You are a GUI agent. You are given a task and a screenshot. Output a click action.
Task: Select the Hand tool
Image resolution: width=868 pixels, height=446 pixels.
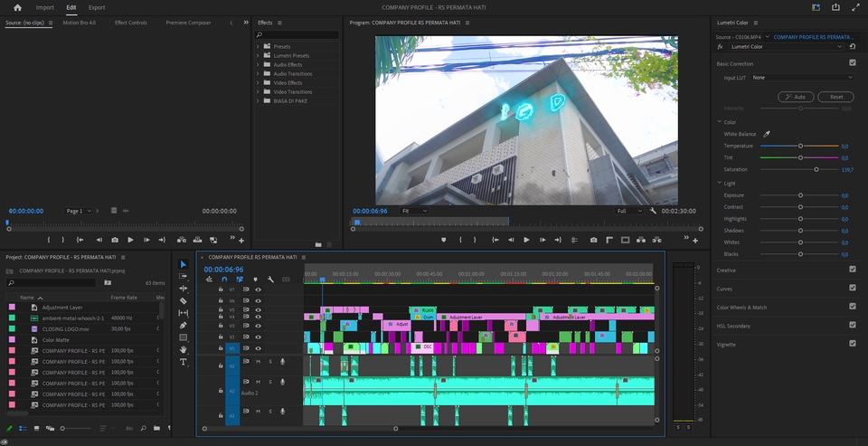[184, 349]
